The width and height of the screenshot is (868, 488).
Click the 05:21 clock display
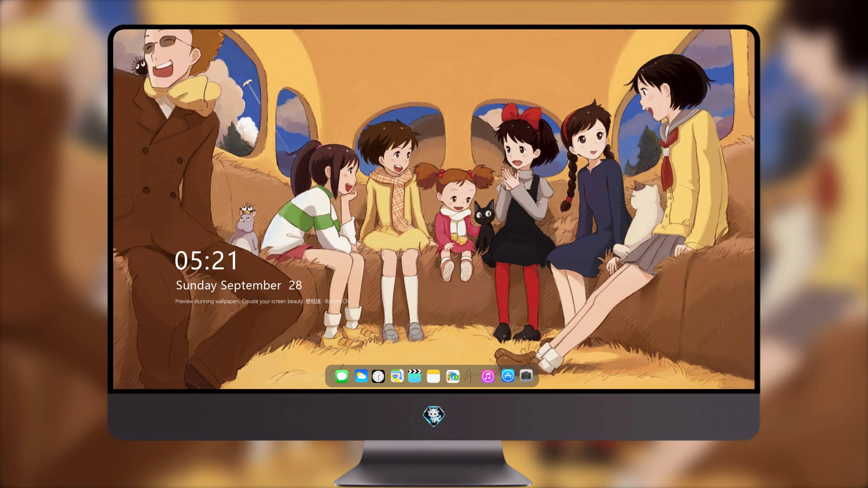pos(206,261)
